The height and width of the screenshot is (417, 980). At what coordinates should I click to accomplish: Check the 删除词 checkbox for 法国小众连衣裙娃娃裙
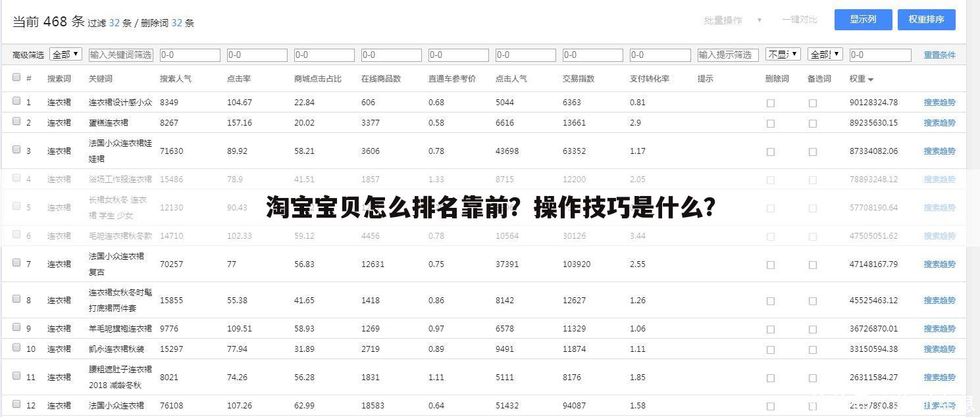pyautogui.click(x=770, y=151)
